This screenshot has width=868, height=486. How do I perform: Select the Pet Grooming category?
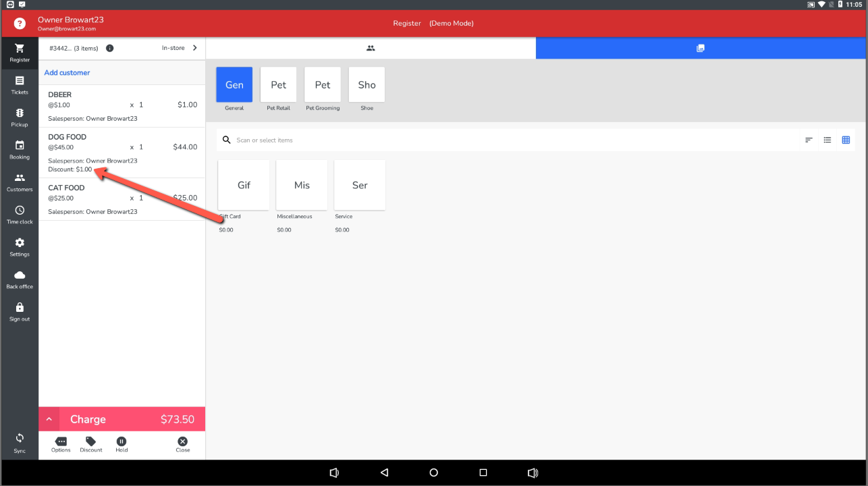pyautogui.click(x=323, y=85)
